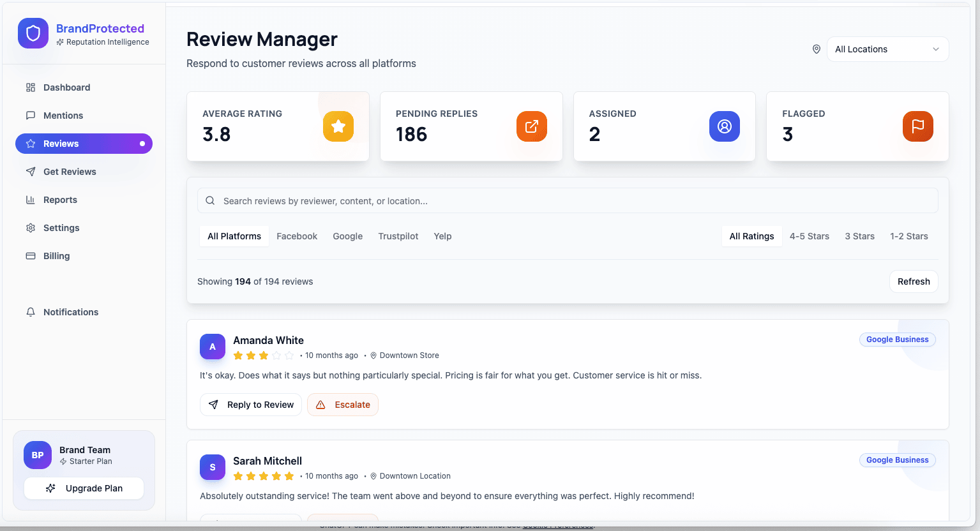Image resolution: width=980 pixels, height=531 pixels.
Task: Click the Reports bar chart icon
Action: [x=31, y=200]
